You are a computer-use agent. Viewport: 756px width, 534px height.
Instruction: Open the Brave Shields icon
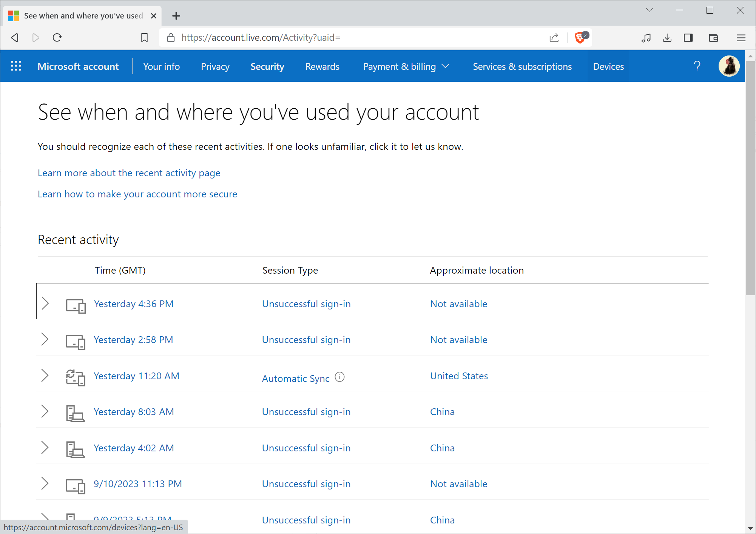(579, 37)
